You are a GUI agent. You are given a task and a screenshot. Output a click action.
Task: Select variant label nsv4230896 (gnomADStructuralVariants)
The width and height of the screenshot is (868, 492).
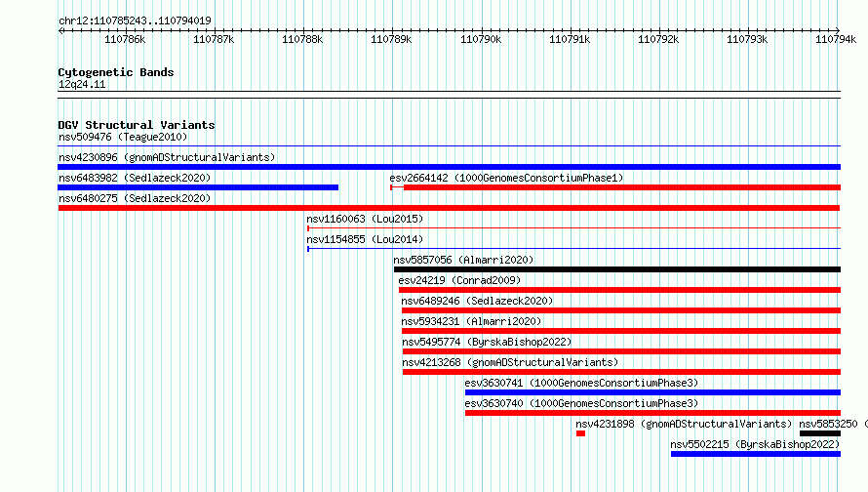click(x=167, y=157)
